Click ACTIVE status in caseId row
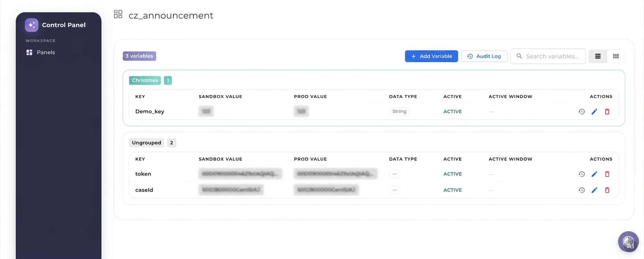 pos(452,190)
